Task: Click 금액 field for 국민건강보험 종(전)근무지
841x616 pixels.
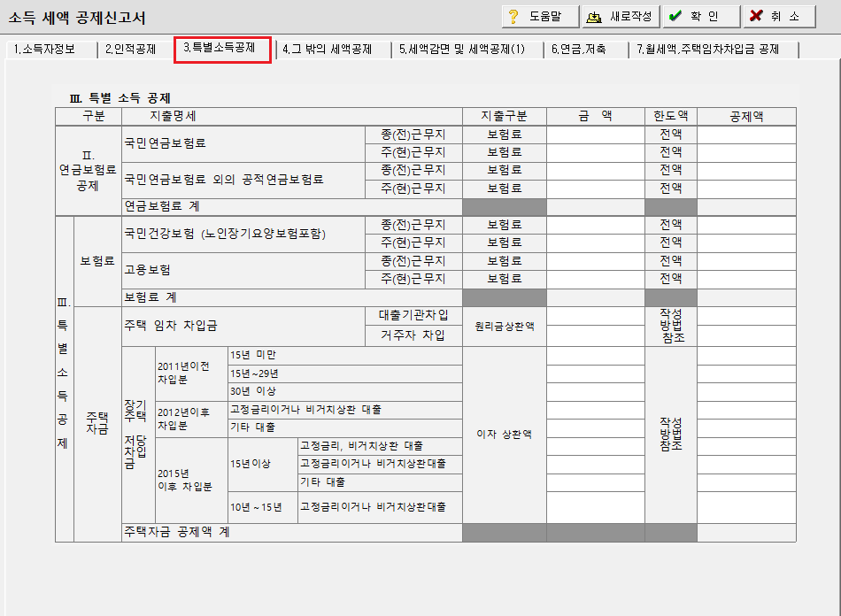Action: pyautogui.click(x=596, y=225)
